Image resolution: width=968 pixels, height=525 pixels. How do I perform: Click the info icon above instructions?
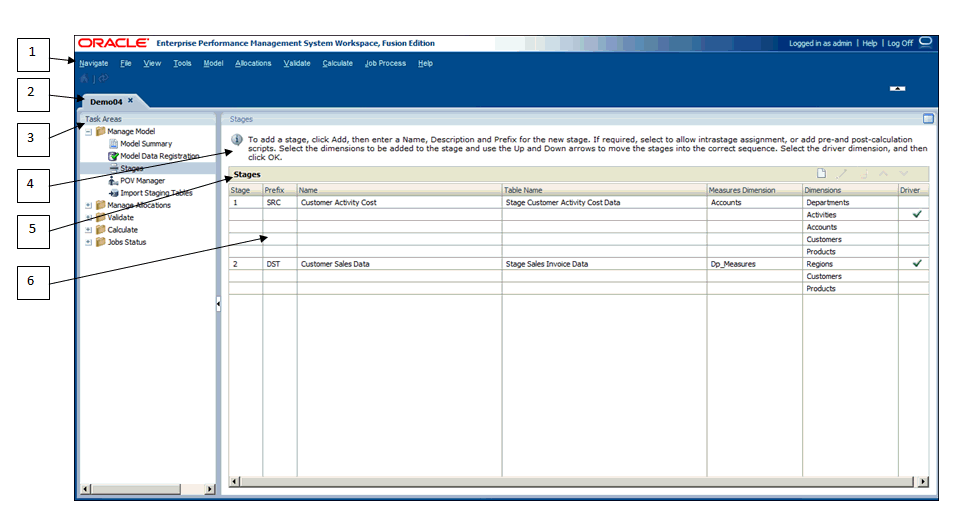tap(236, 140)
